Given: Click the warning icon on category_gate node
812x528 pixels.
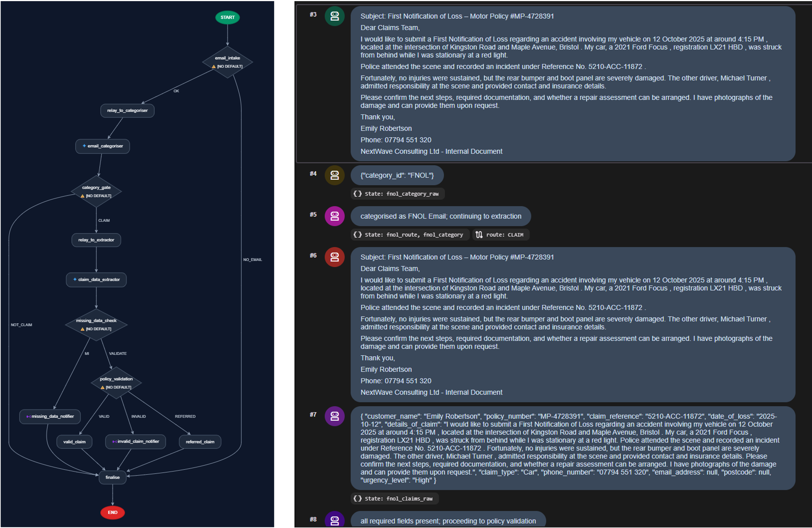Looking at the screenshot, I should (x=82, y=196).
